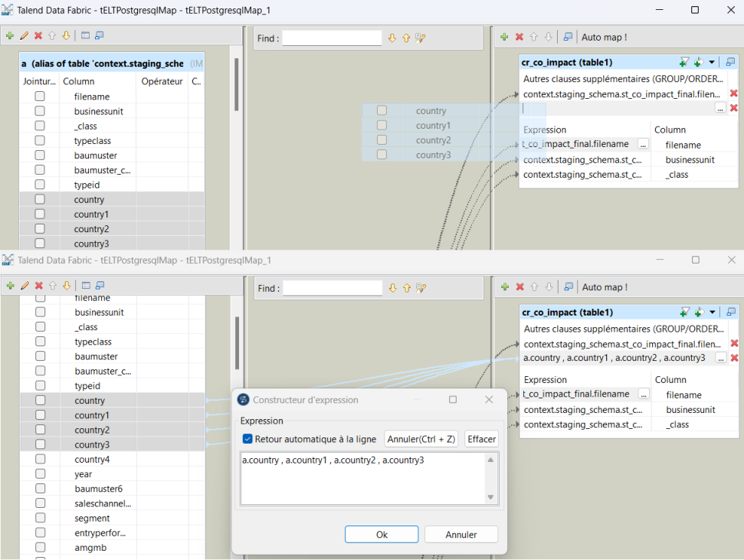Tick join checkbox for year in lower window

[x=41, y=473]
